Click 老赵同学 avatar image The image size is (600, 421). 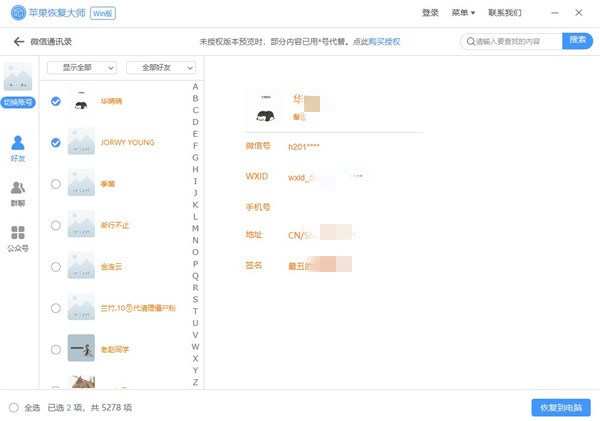coord(81,348)
